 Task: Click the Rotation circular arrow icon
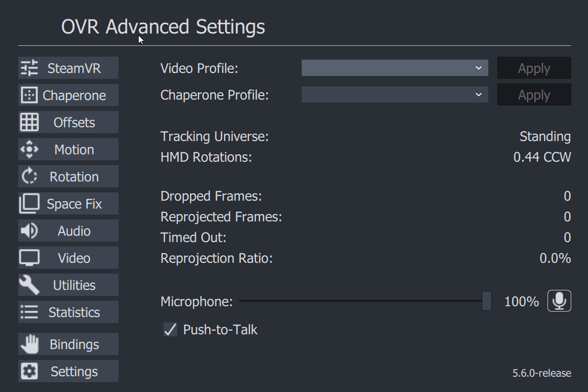pyautogui.click(x=29, y=177)
